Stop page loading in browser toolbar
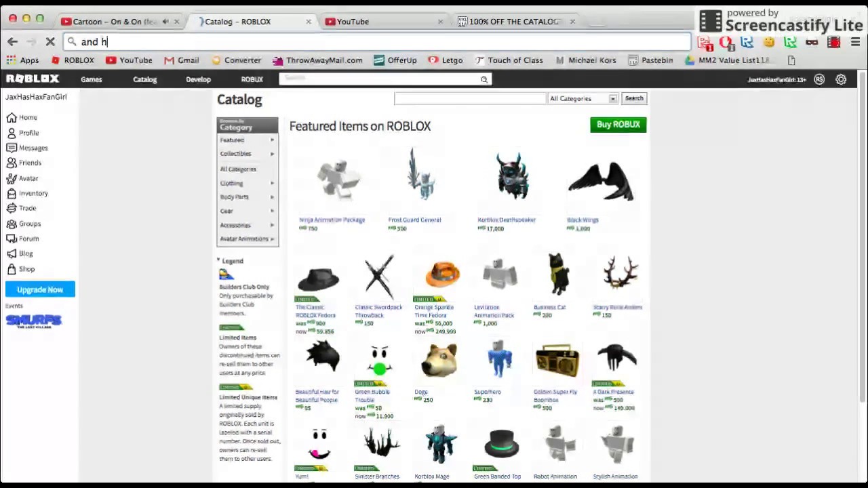The width and height of the screenshot is (868, 488). point(50,42)
